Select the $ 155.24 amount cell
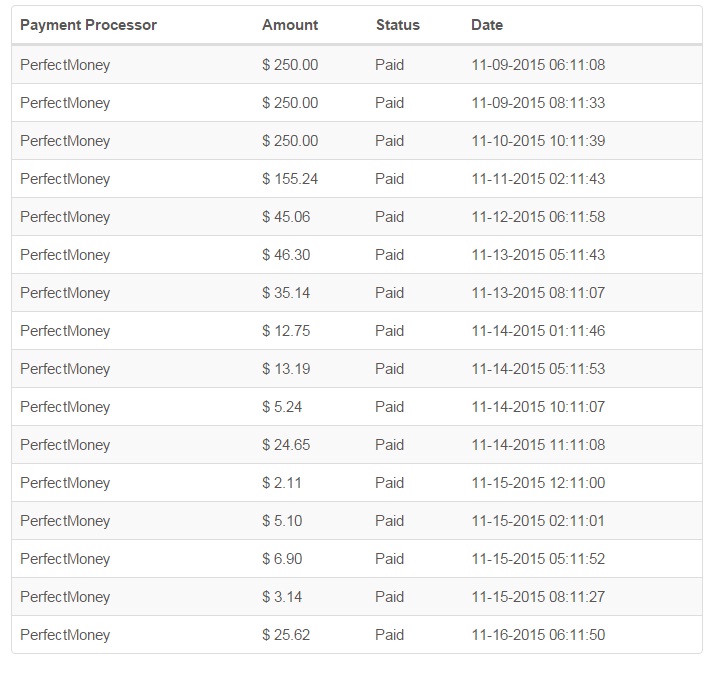This screenshot has width=715, height=673. [x=290, y=179]
